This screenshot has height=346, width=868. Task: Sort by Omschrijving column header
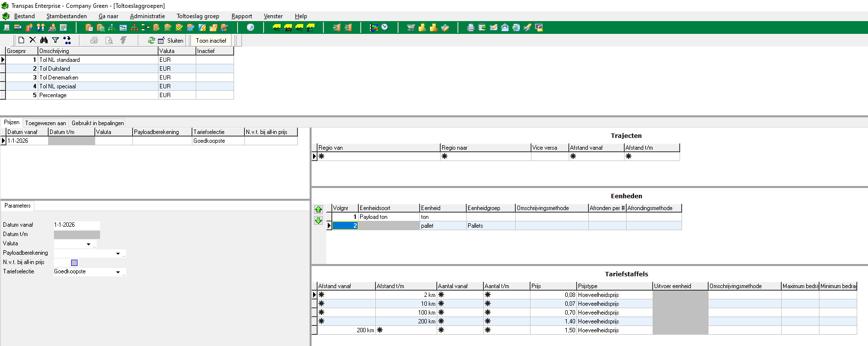pyautogui.click(x=98, y=51)
